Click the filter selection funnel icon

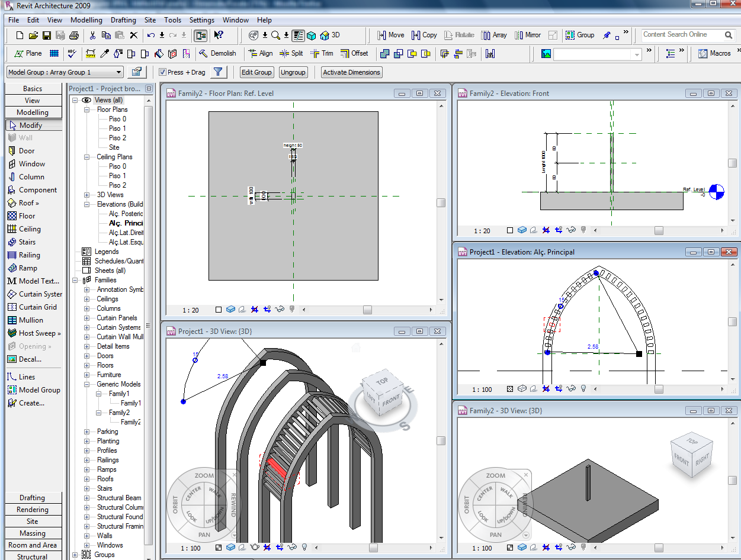coord(219,72)
